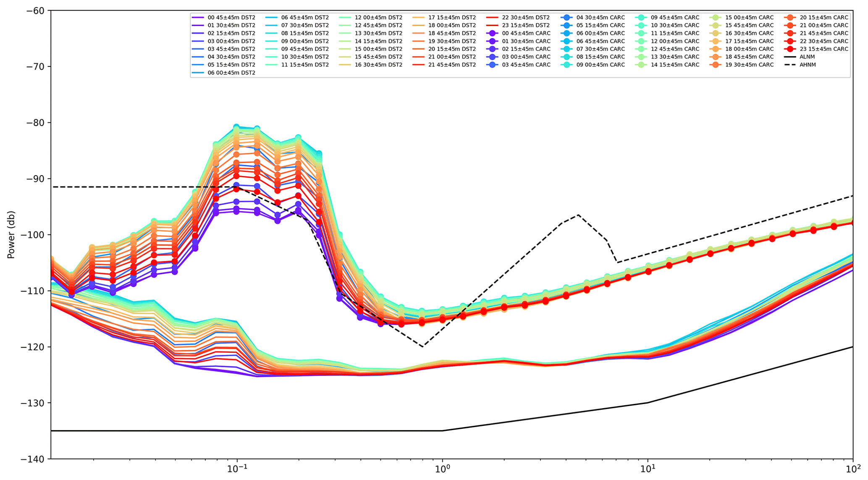This screenshot has width=868, height=480.
Task: Click the −100 y-axis tick label
Action: point(33,235)
